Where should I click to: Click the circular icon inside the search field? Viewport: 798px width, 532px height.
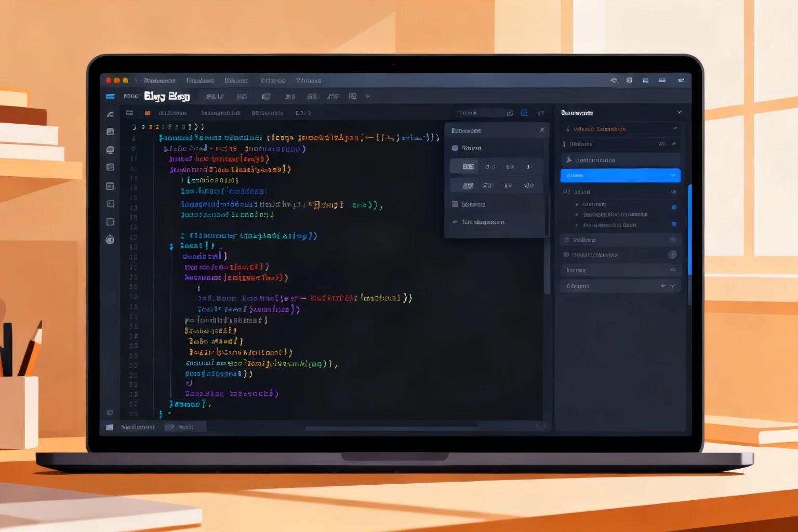[510, 113]
